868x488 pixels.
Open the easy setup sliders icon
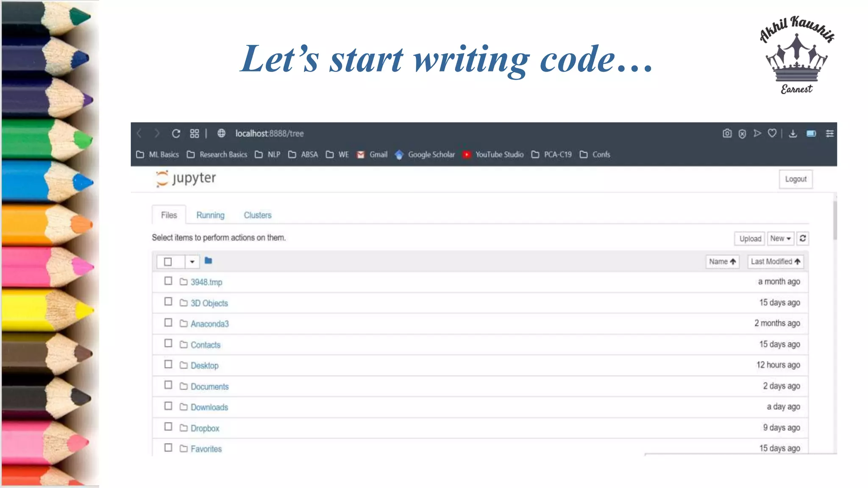[829, 133]
